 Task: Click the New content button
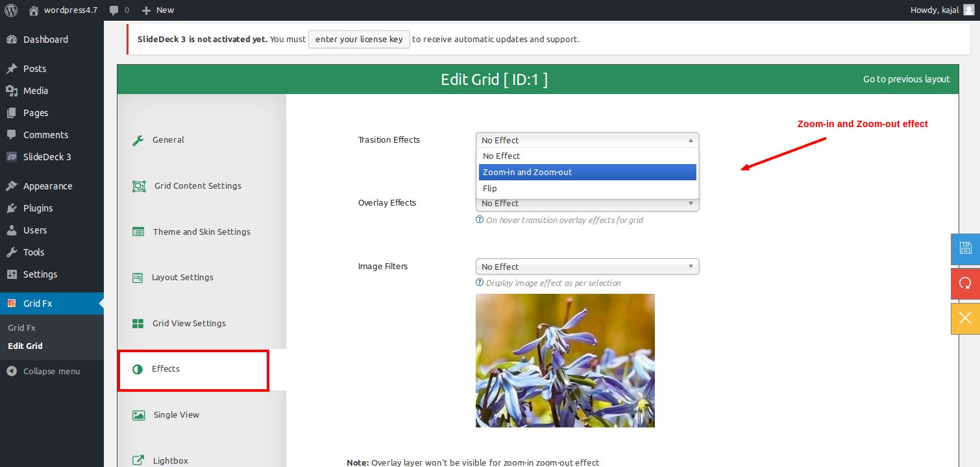tap(158, 10)
